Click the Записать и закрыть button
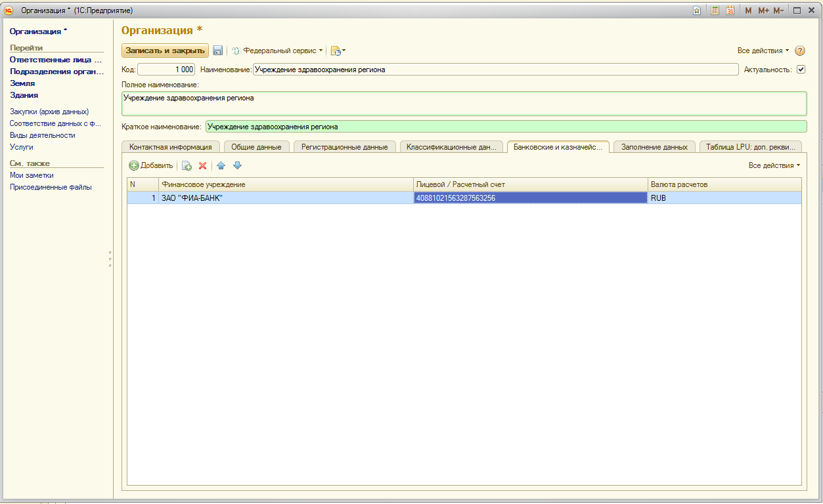 (165, 51)
